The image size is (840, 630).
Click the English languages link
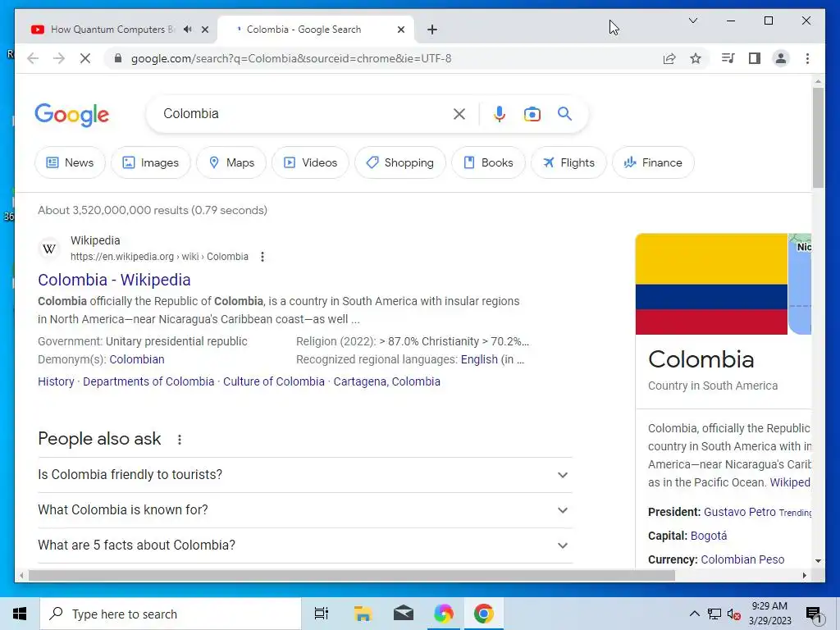coord(479,359)
